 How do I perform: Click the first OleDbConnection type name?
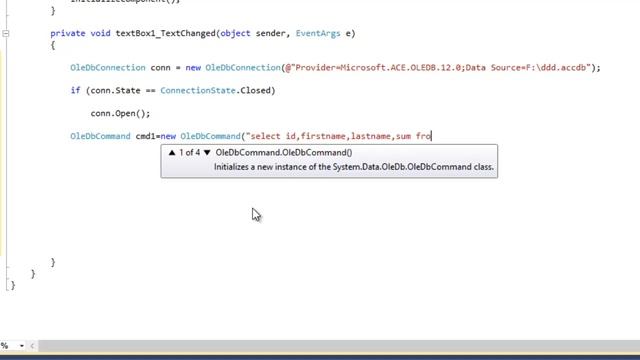(x=108, y=68)
